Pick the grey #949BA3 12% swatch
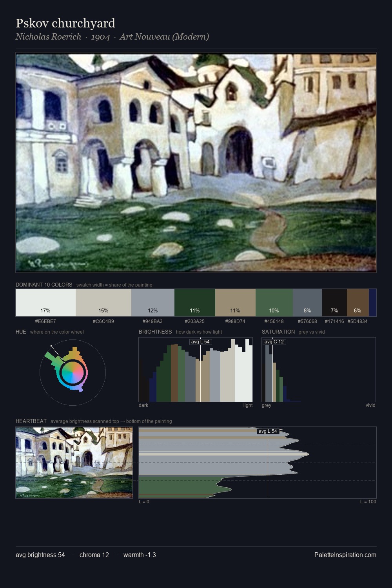Screen dimensions: 392x588 [153, 303]
